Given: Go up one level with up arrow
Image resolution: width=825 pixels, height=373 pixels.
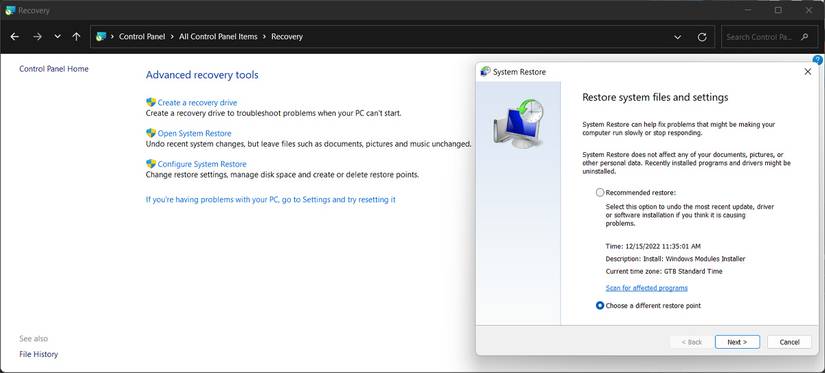Looking at the screenshot, I should (x=76, y=37).
